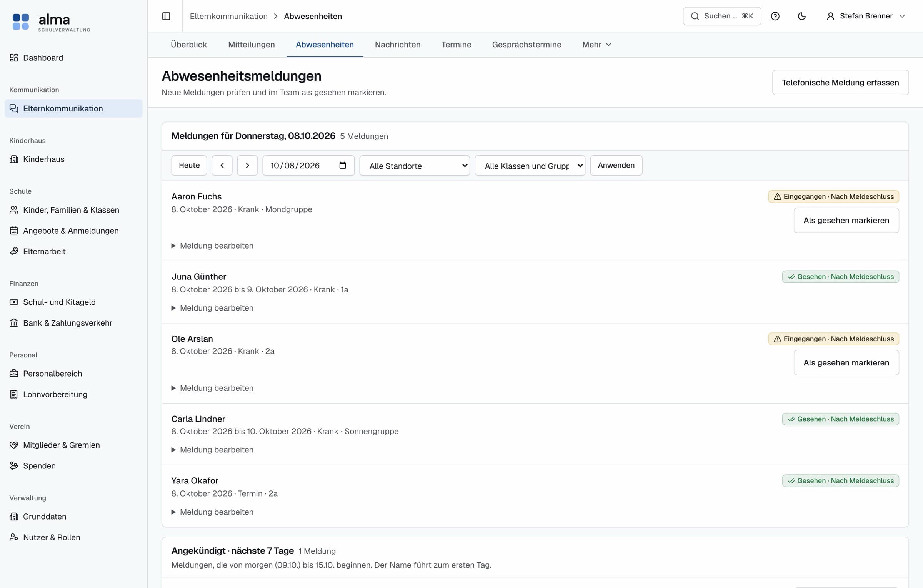Viewport: 923px width, 588px height.
Task: Switch to Termine tab
Action: pyautogui.click(x=456, y=45)
